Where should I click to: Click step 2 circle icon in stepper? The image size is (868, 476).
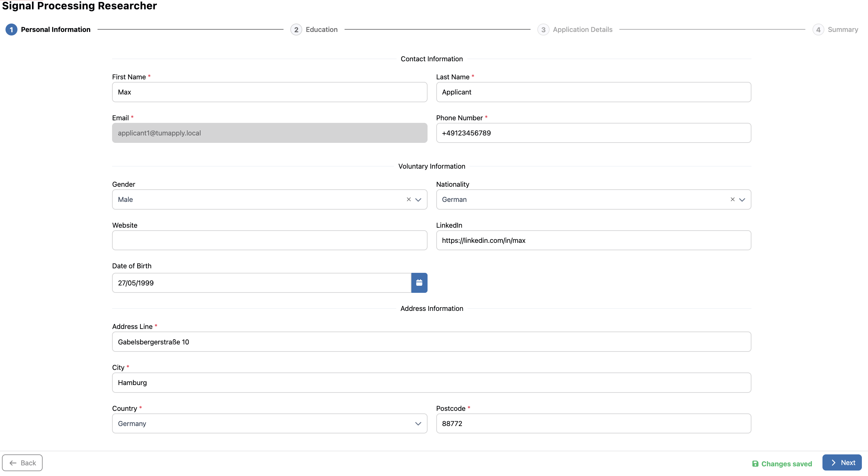[296, 30]
